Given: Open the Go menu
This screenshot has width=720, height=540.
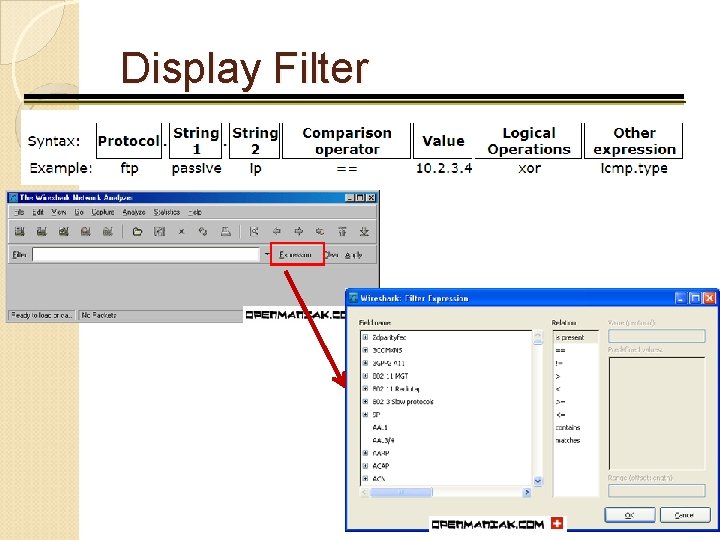Looking at the screenshot, I should 79,212.
